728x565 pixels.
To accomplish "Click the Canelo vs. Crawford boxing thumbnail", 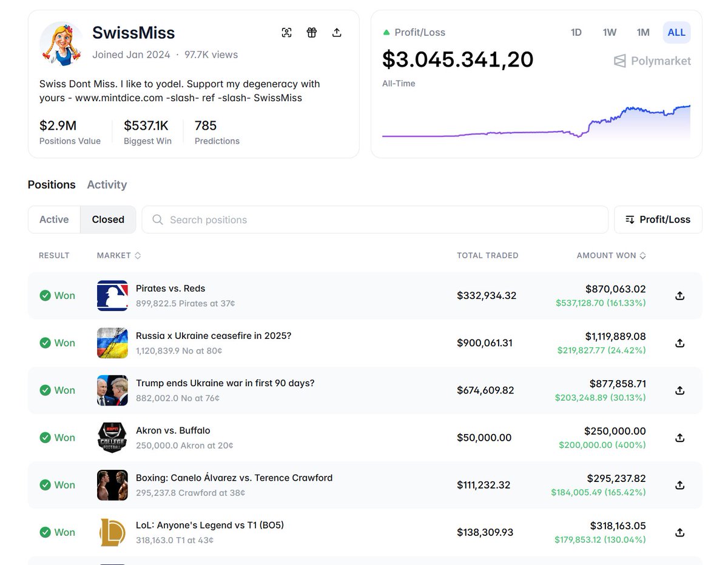I will coord(112,484).
